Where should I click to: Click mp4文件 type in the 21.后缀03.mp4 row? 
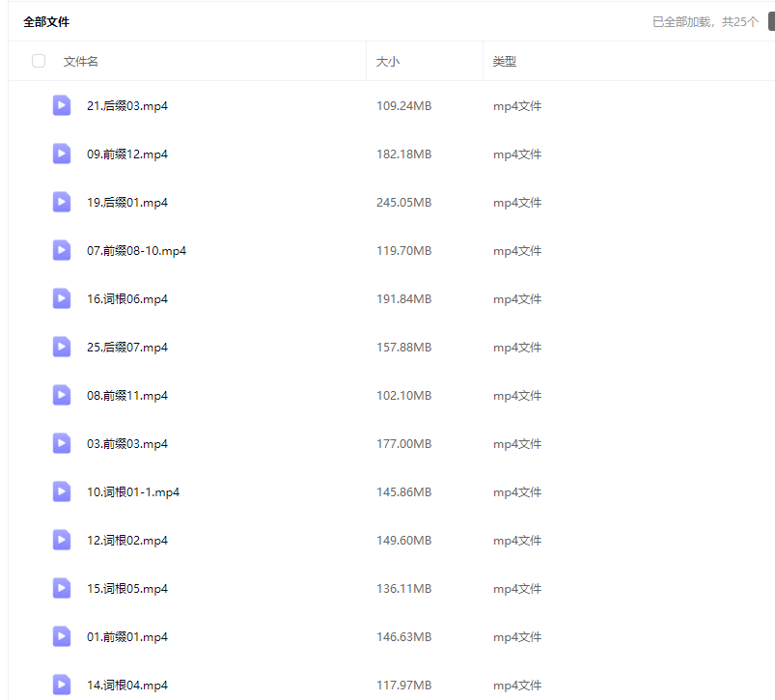[x=517, y=106]
